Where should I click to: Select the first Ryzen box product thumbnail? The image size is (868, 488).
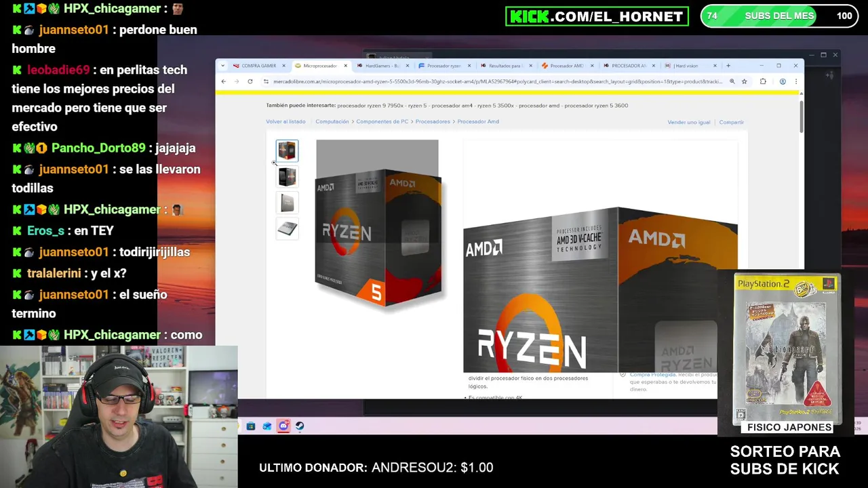287,150
